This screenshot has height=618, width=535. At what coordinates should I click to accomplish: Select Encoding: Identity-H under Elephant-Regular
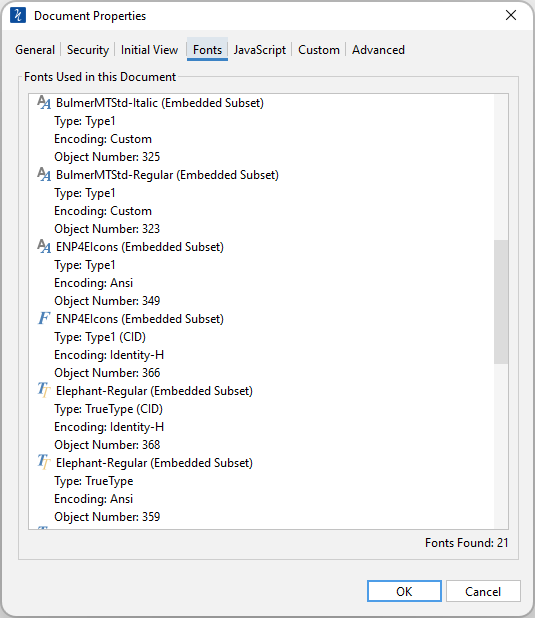coord(109,427)
